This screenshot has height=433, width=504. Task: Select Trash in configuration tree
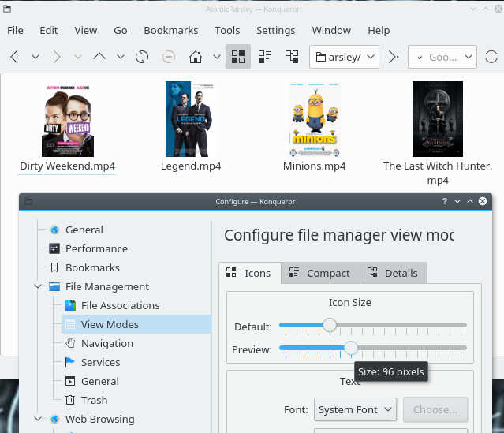coord(94,400)
